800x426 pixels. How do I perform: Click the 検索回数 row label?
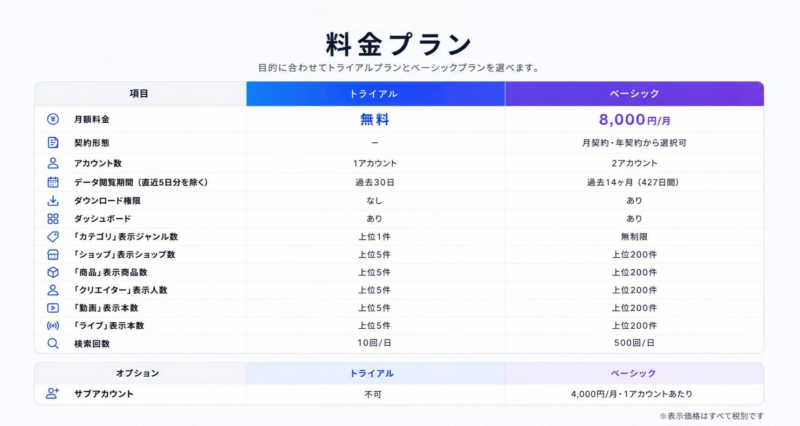click(92, 344)
